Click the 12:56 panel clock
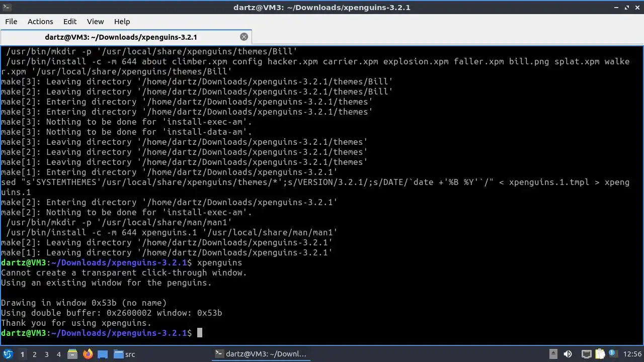The width and height of the screenshot is (644, 362). [x=632, y=354]
